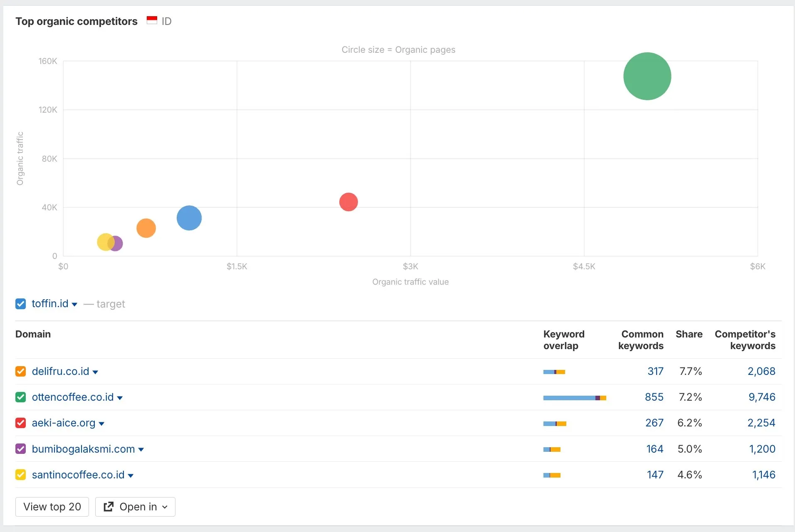Click the Domain column header
Screen dimensions: 795x532
(33, 334)
